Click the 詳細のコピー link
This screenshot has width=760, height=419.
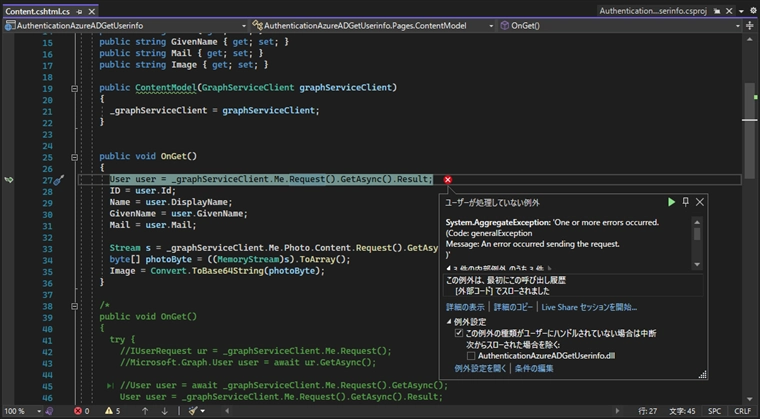coord(513,307)
